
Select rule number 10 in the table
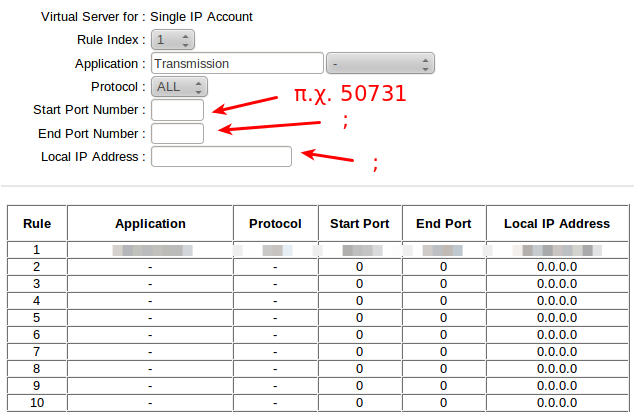[37, 403]
